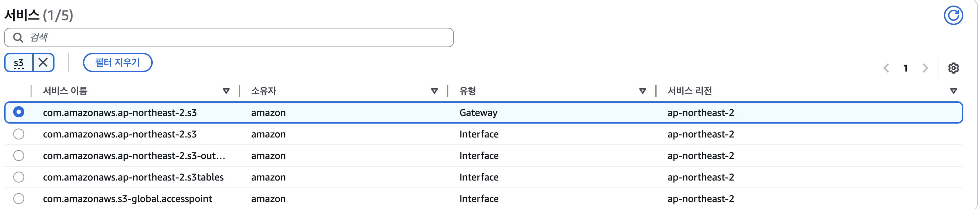Select the s3 Interface service radio button
Screen dimensions: 980x209
coord(19,134)
